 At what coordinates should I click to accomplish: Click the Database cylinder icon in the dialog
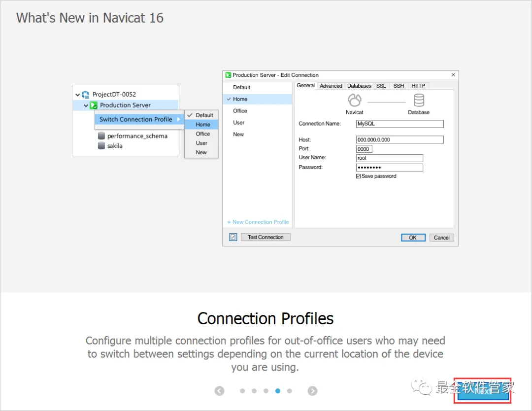click(419, 101)
